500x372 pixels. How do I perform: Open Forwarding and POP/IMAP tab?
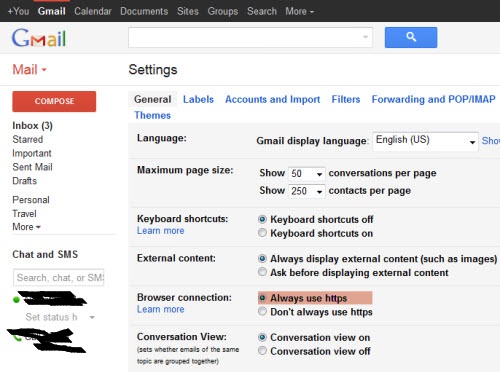[x=433, y=99]
